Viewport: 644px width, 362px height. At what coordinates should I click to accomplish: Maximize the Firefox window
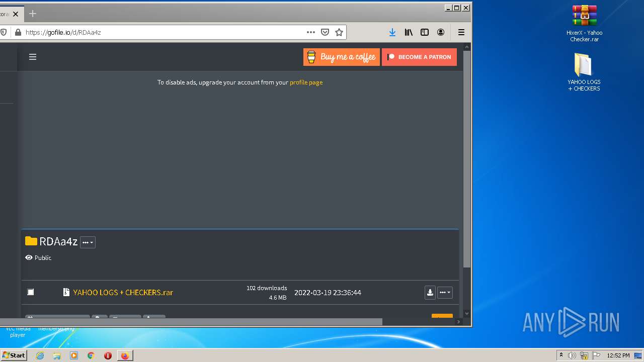click(456, 8)
